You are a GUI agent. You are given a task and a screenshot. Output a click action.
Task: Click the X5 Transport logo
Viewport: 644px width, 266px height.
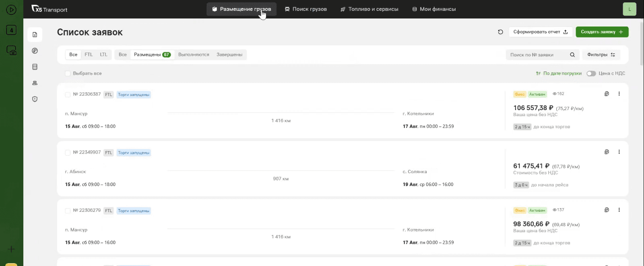tap(50, 9)
